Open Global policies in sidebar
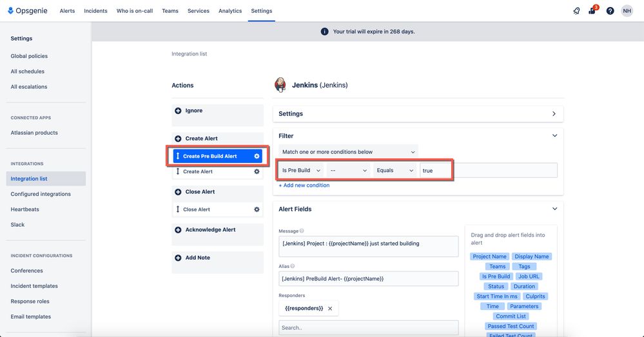The image size is (644, 337). [29, 56]
